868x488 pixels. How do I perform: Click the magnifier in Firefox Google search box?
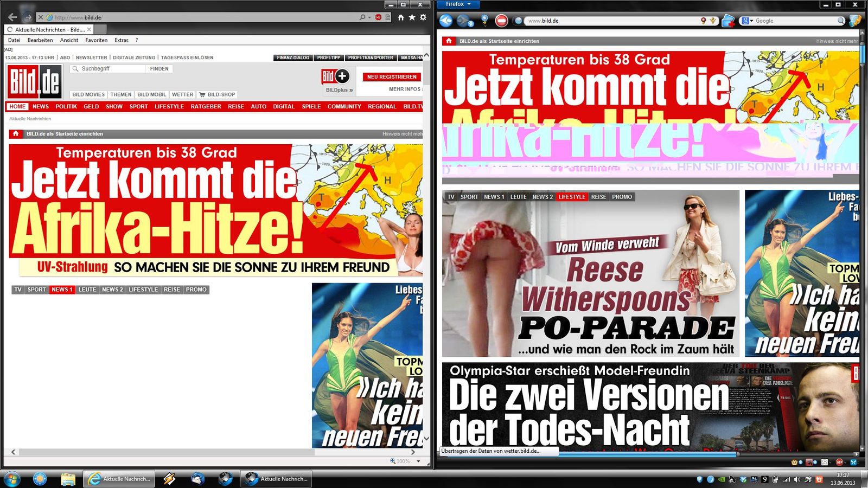[841, 21]
